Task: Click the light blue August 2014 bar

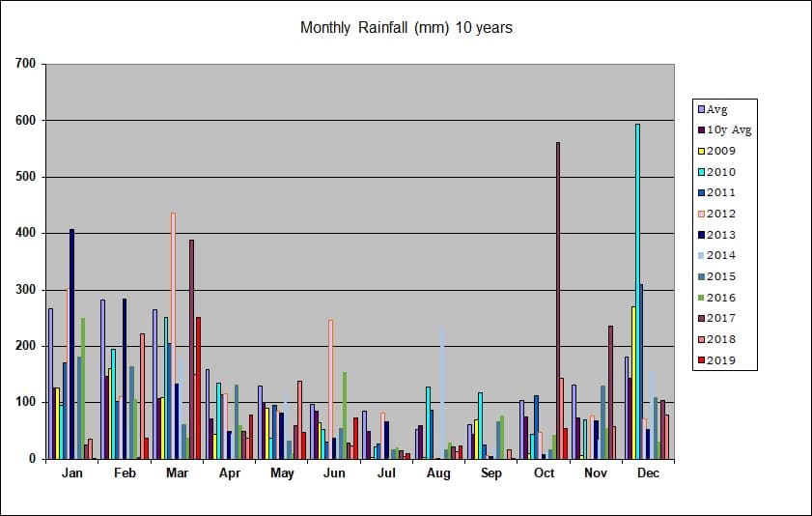Action: (x=442, y=392)
